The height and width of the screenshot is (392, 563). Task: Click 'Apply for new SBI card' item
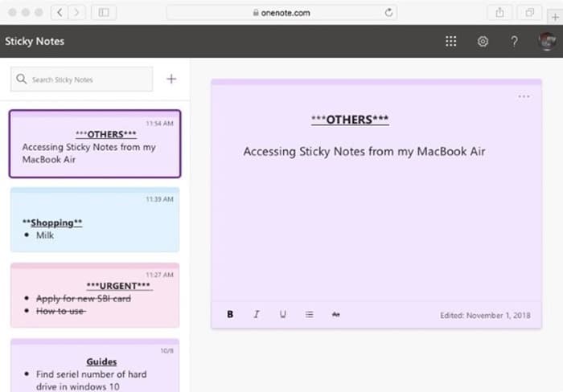84,298
